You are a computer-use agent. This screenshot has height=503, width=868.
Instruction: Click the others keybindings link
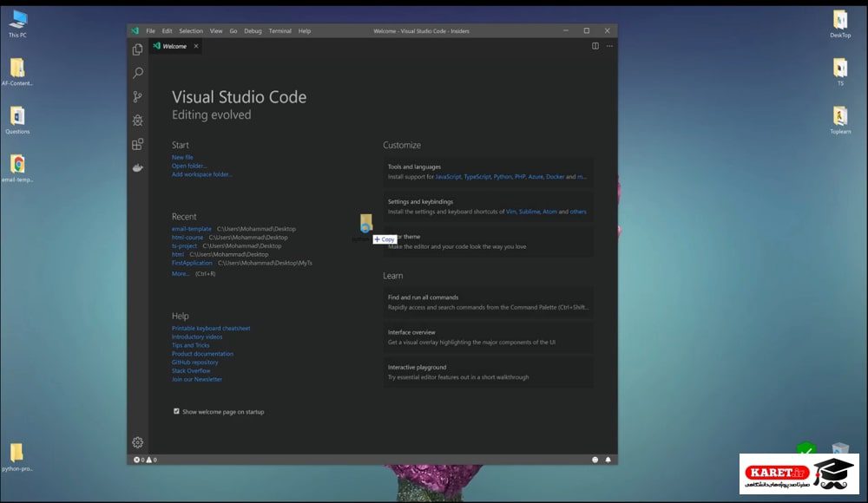578,212
